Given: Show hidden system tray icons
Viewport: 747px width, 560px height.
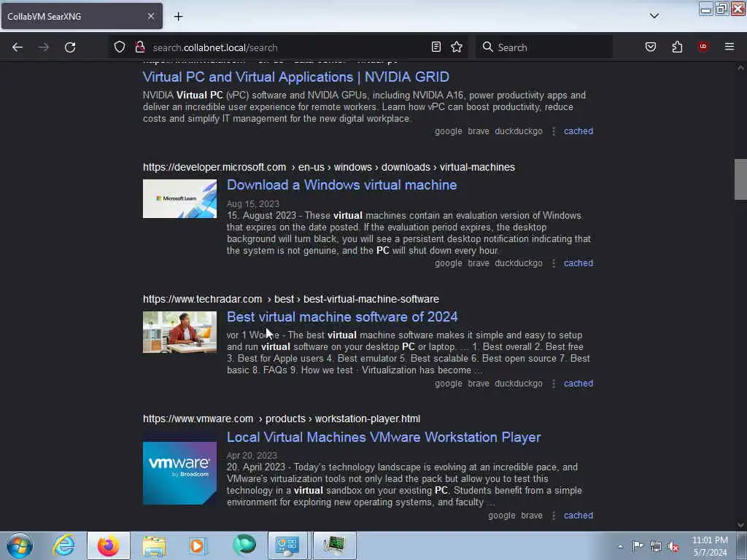Looking at the screenshot, I should click(620, 546).
